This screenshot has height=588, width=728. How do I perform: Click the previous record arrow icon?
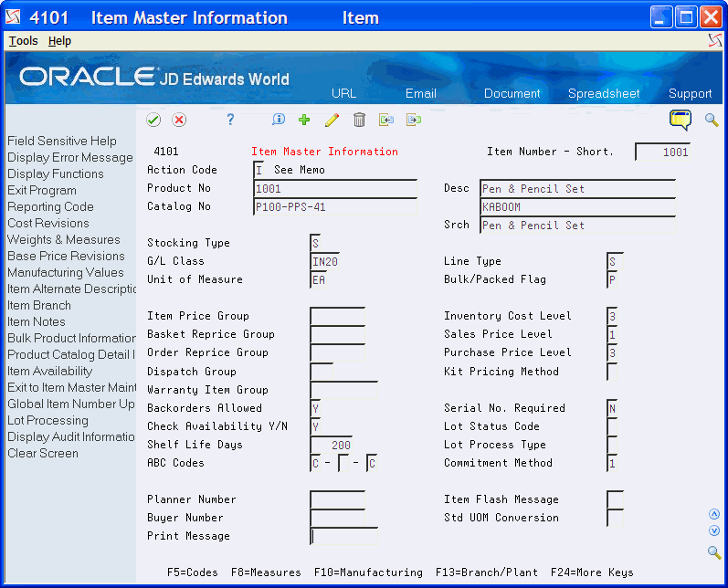click(386, 120)
